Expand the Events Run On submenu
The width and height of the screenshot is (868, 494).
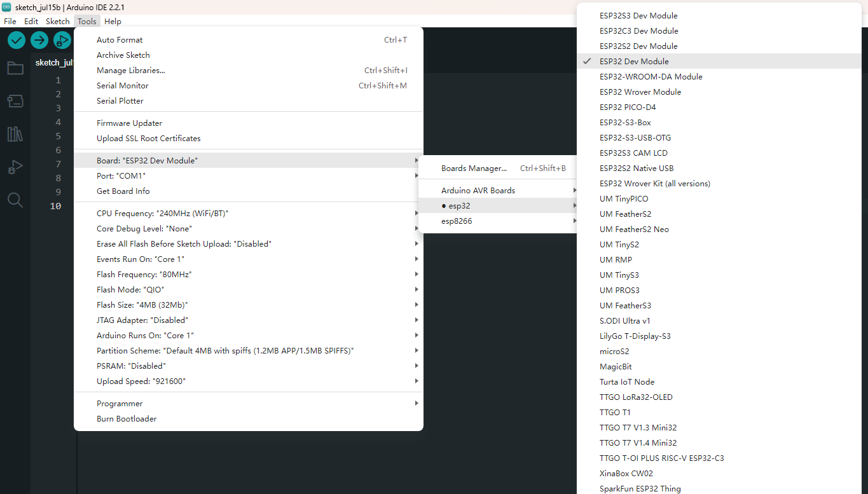[249, 259]
